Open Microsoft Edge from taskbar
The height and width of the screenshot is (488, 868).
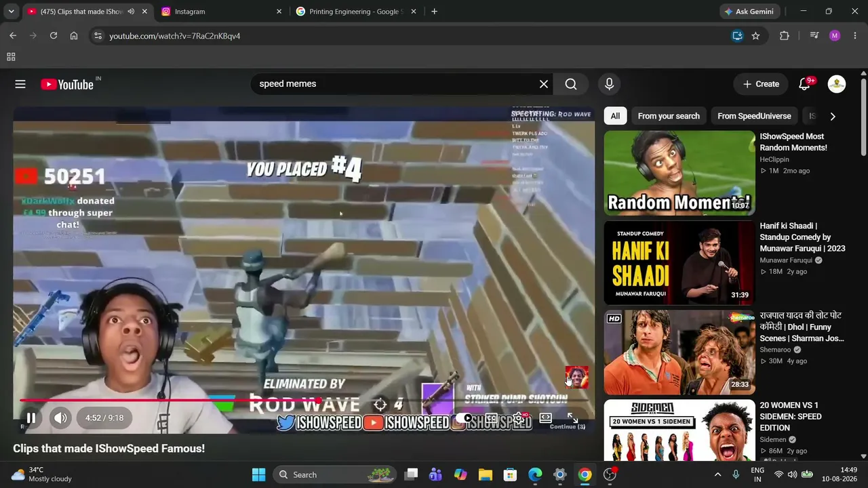coord(535,474)
